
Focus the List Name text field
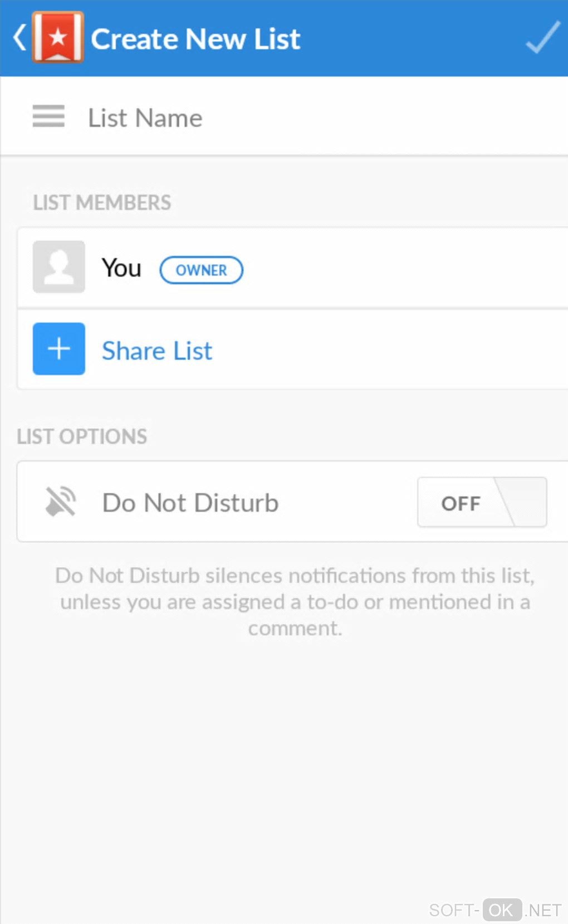312,118
